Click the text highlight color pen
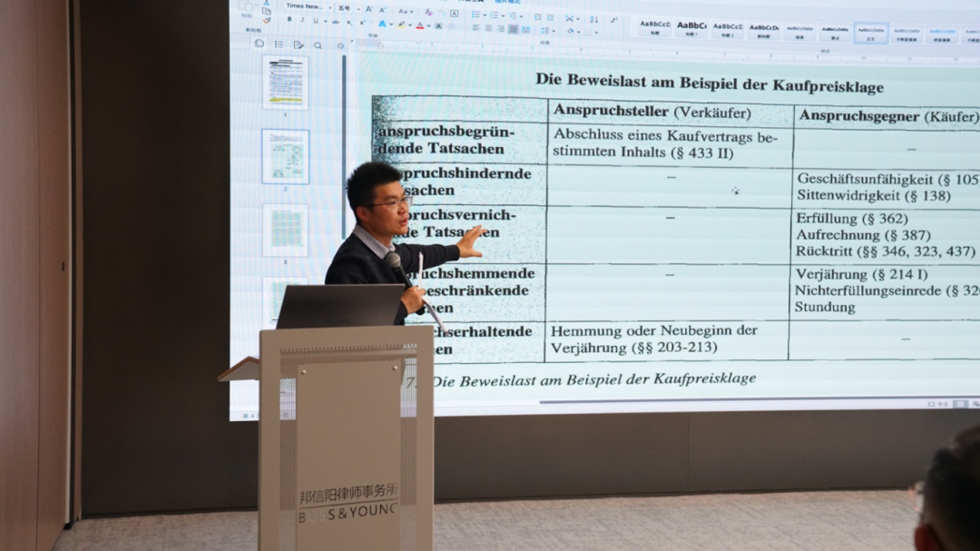This screenshot has width=980, height=551. 401,25
